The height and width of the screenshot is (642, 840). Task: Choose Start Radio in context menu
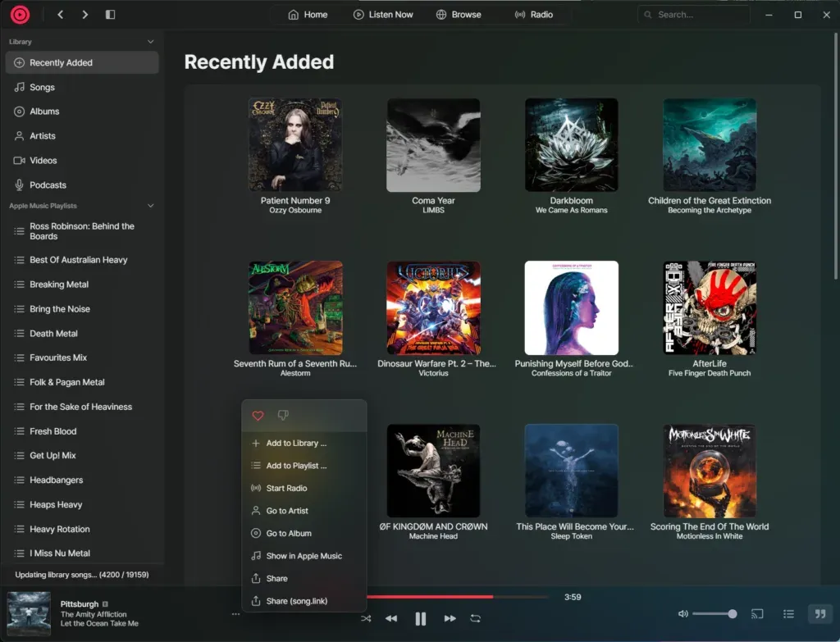(x=304, y=489)
